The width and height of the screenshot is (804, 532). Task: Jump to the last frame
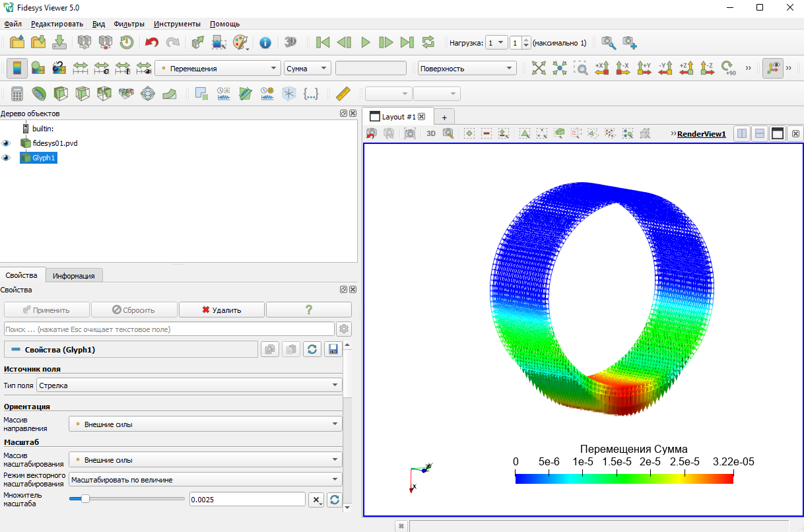coord(407,42)
